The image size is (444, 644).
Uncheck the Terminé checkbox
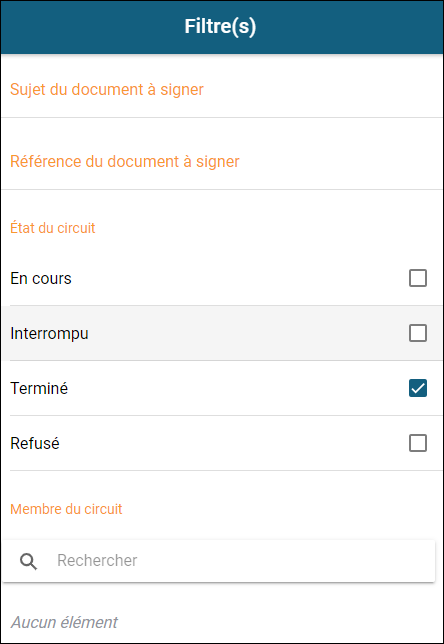click(x=418, y=388)
